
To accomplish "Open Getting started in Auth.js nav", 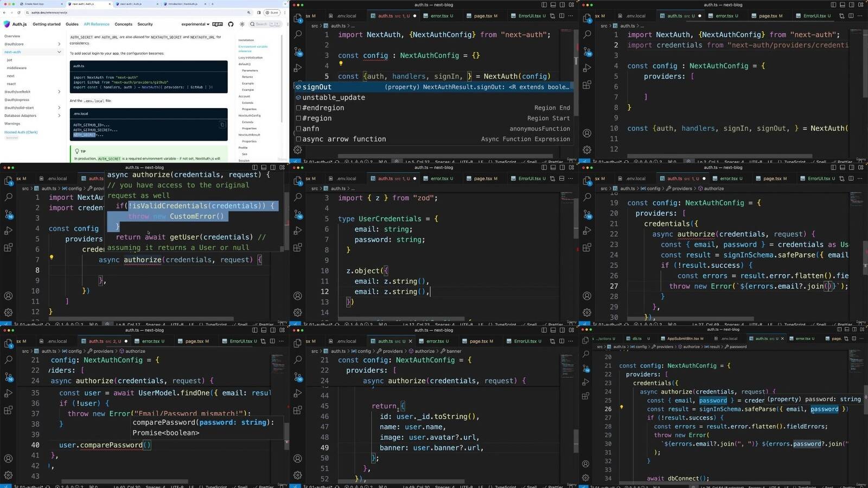I will point(47,24).
